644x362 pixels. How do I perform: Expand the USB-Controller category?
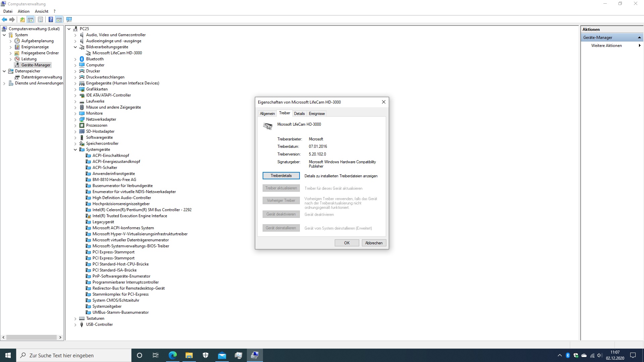75,325
